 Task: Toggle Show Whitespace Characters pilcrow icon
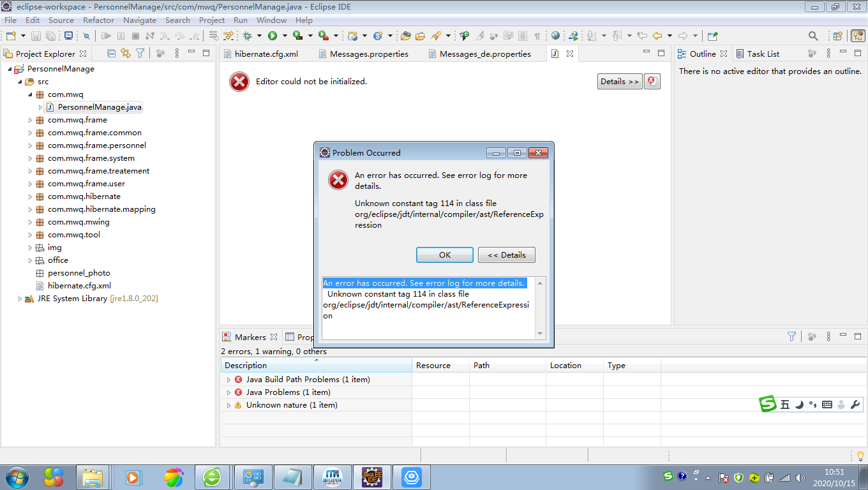point(537,36)
